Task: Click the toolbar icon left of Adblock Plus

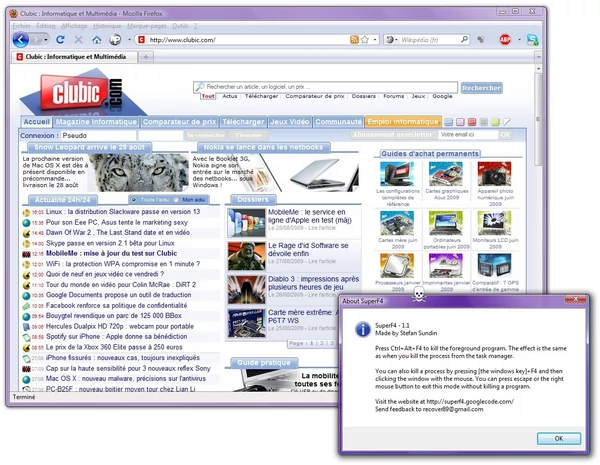Action: pos(481,39)
